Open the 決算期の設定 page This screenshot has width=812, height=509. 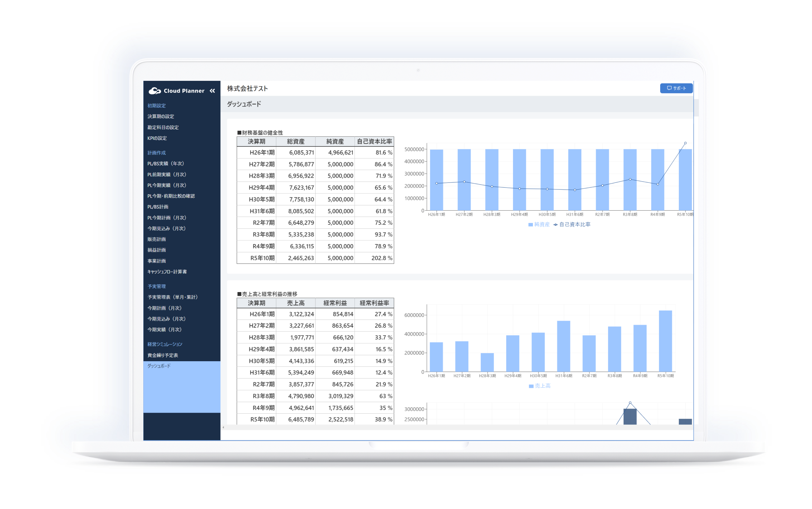(160, 116)
